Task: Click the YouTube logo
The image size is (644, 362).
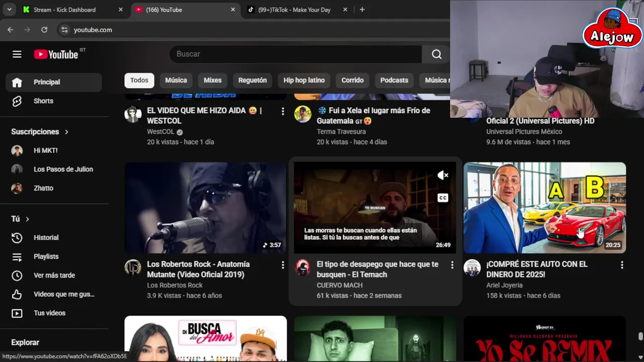Action: point(56,54)
